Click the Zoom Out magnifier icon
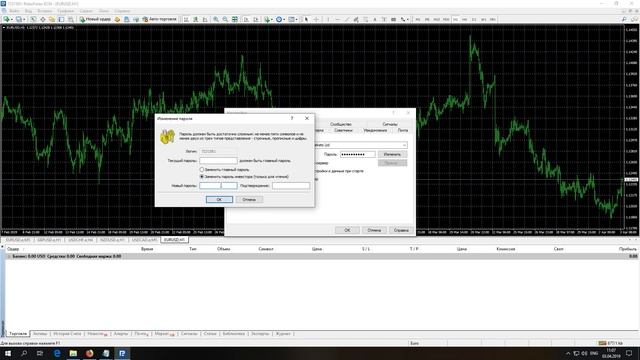The width and height of the screenshot is (640, 360). point(225,19)
